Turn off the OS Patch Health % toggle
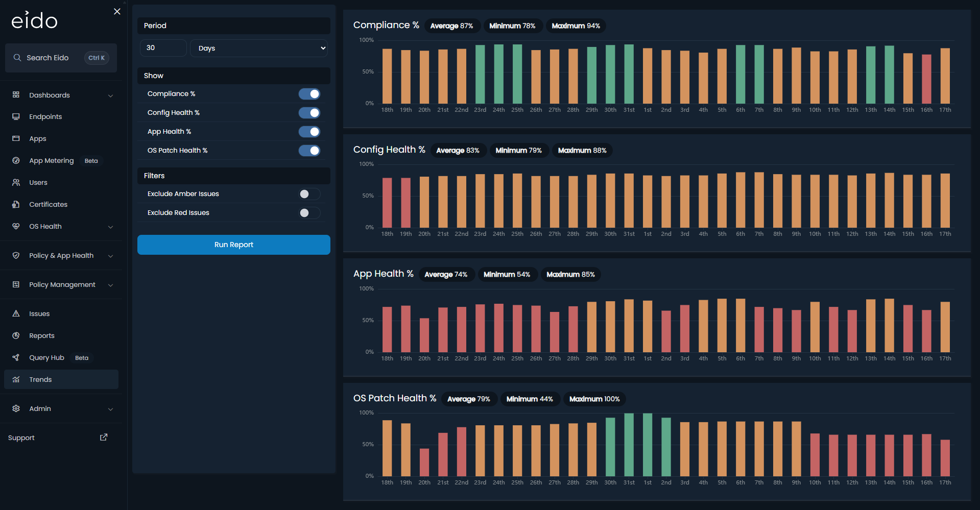Viewport: 980px width, 510px height. [309, 151]
